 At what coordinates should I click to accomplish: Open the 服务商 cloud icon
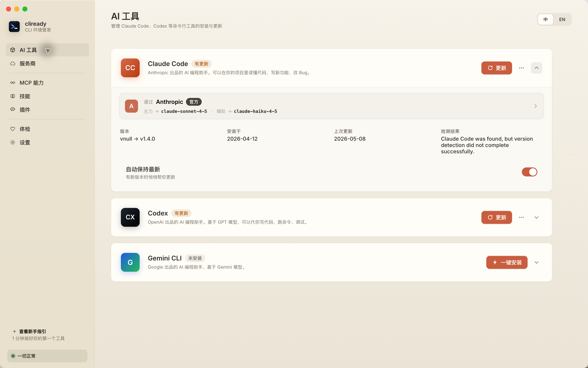coord(13,64)
